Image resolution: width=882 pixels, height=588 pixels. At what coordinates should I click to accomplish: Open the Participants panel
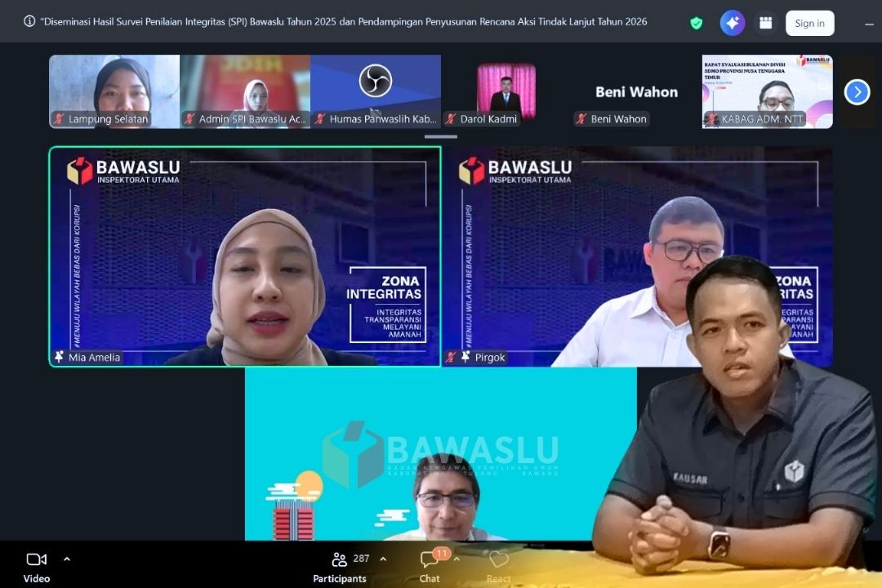coord(339,565)
